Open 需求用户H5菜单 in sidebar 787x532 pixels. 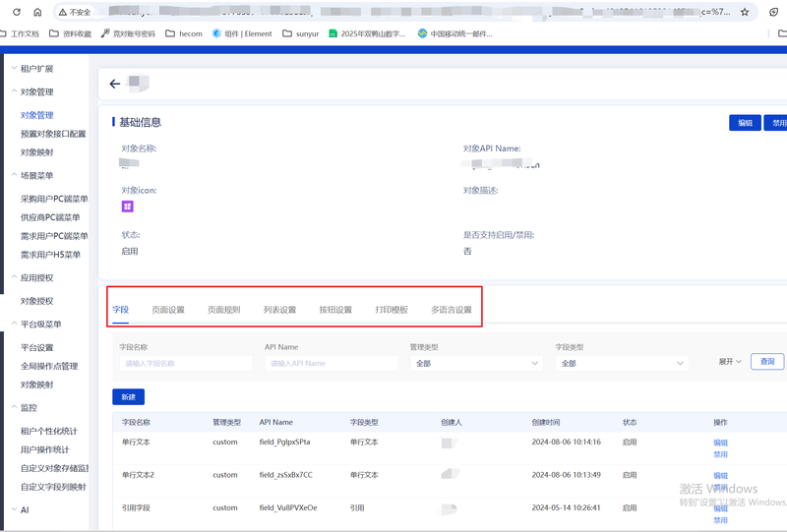tap(50, 255)
